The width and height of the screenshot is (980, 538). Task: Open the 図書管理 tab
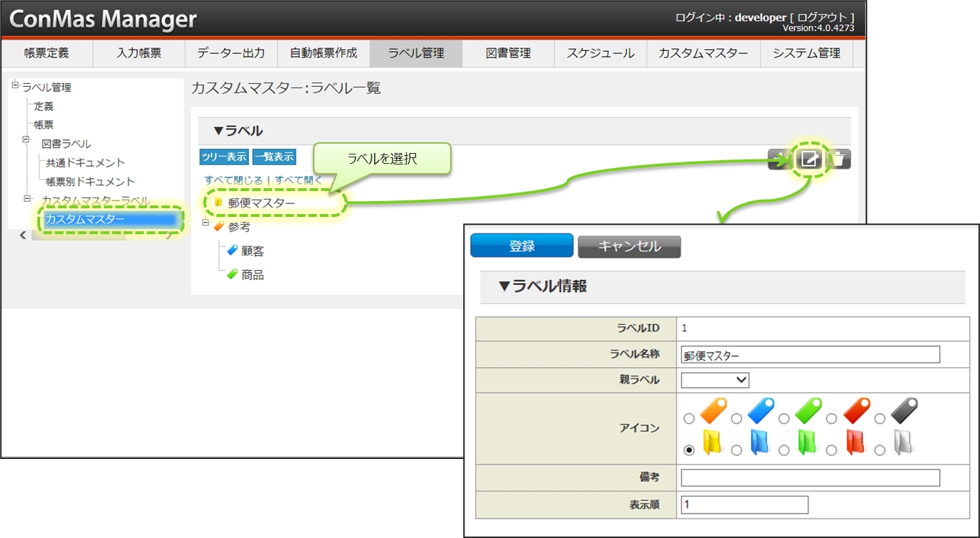click(x=508, y=53)
